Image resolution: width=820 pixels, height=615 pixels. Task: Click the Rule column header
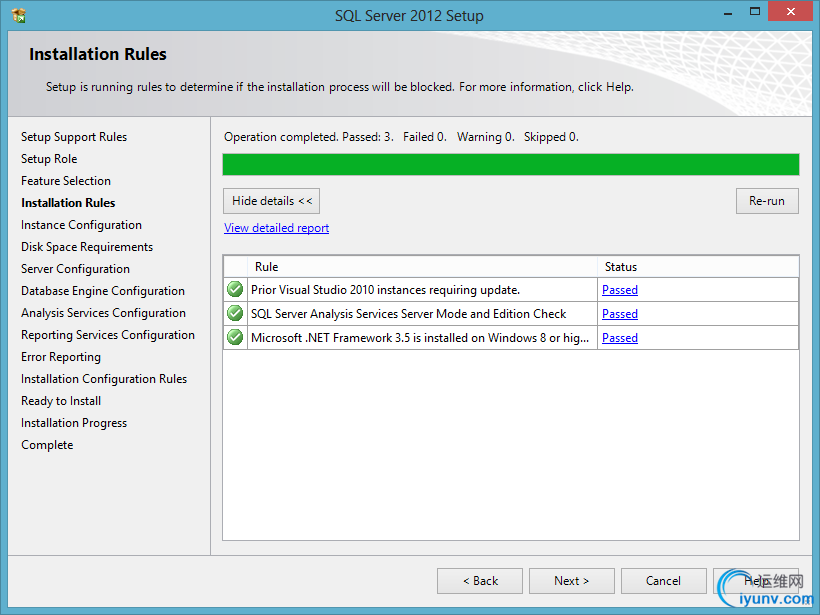pos(423,267)
